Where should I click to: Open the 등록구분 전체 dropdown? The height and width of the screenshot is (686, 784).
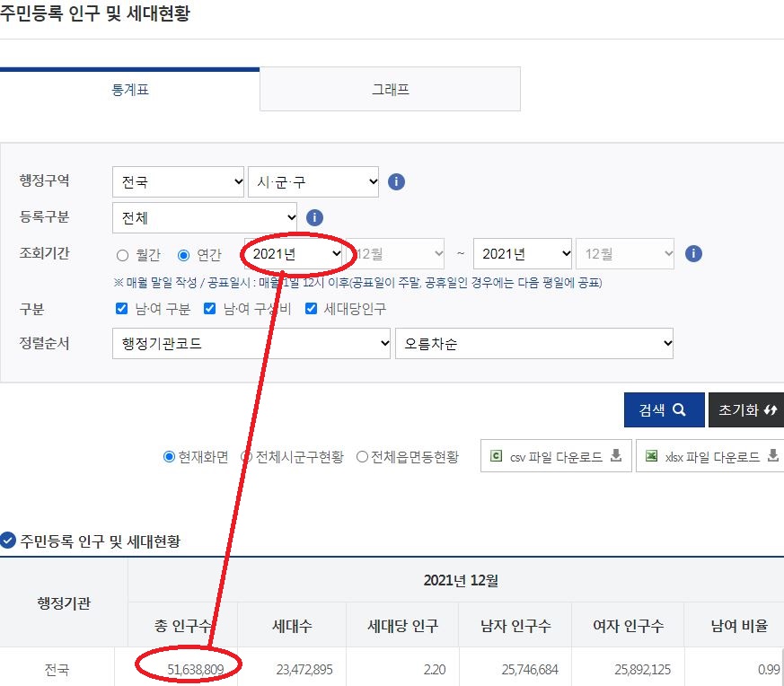205,217
